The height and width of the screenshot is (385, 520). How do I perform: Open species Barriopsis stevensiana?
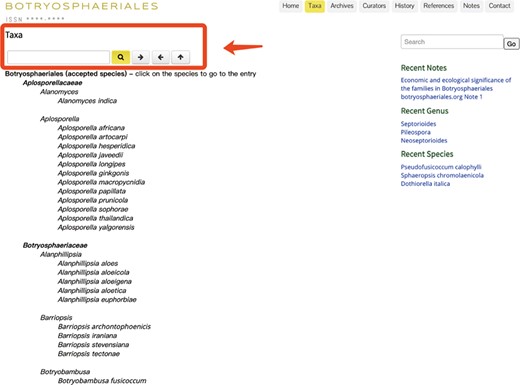[x=93, y=345]
